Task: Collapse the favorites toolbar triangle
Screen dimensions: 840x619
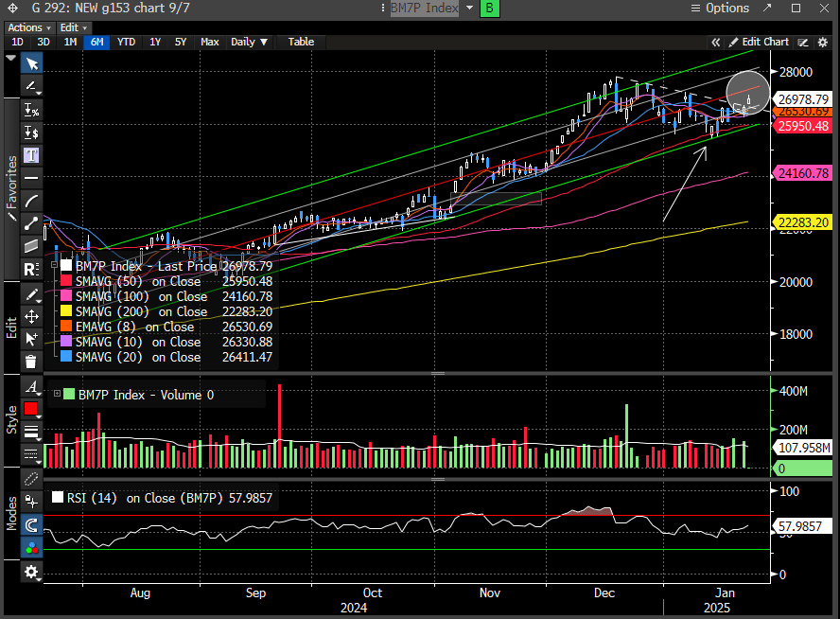Action: [x=10, y=58]
